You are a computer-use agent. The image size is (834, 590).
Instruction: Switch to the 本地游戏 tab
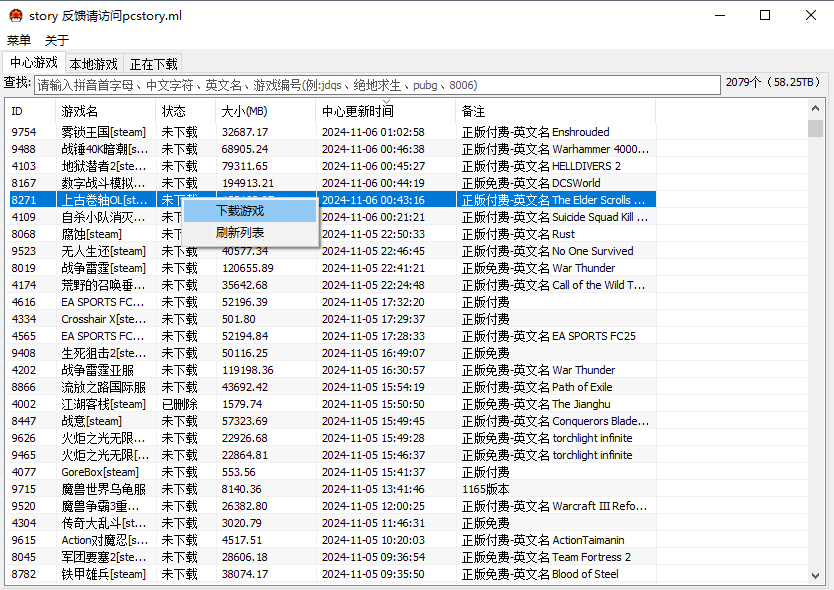coord(94,64)
